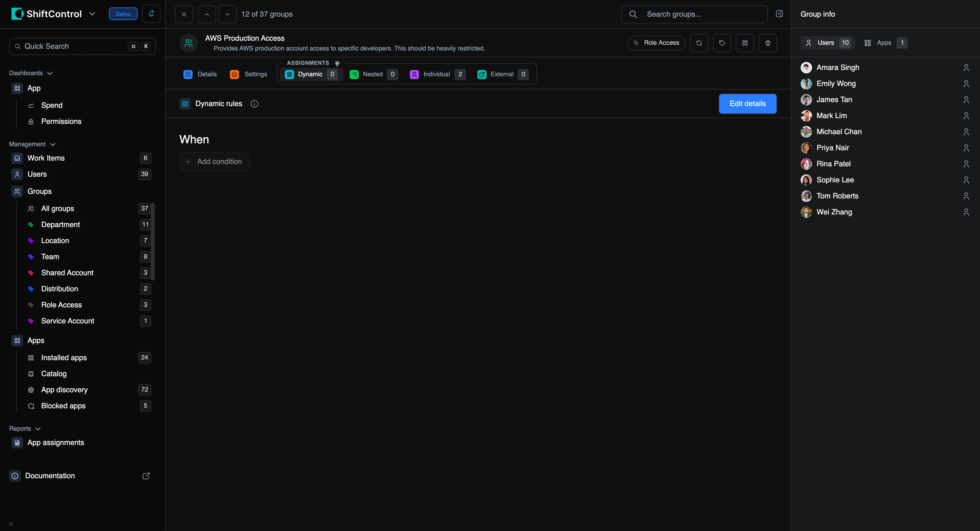The image size is (980, 531).
Task: Click the Quick Search field
Action: click(83, 46)
